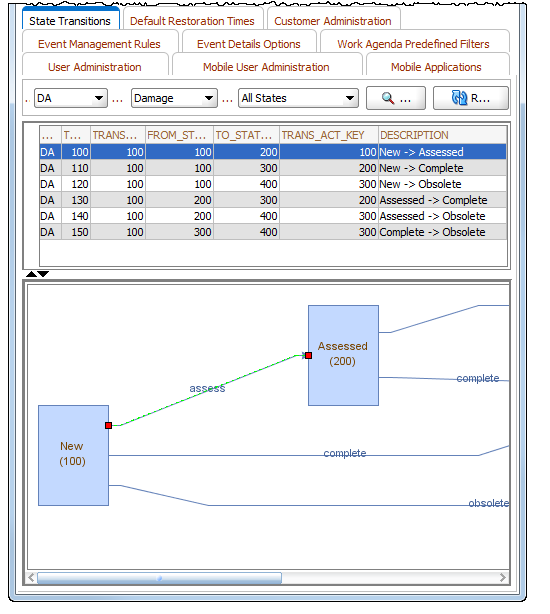This screenshot has width=550, height=614.
Task: Click cell 150 in last row
Action: pos(76,232)
